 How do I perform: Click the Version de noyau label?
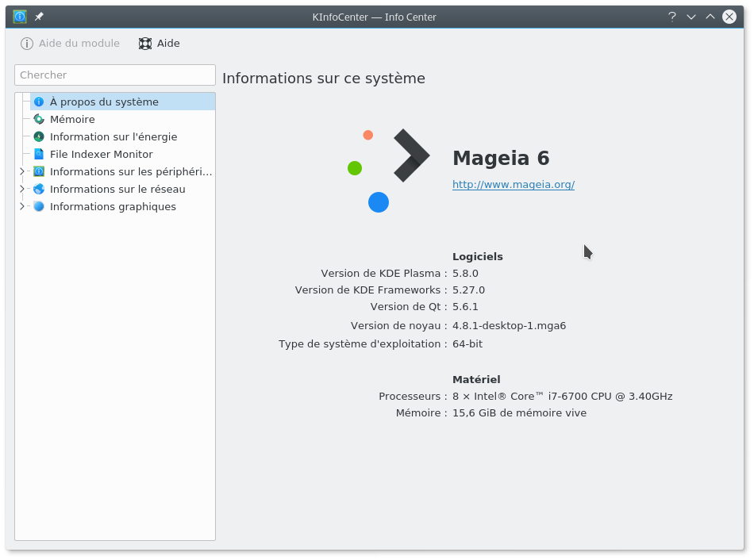398,326
